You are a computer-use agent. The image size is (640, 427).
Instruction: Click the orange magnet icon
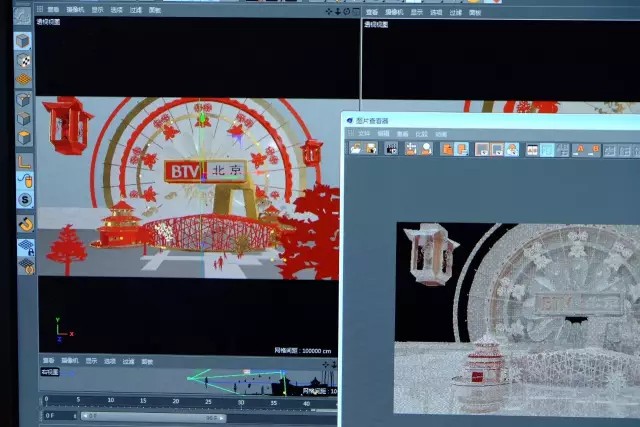[x=26, y=224]
